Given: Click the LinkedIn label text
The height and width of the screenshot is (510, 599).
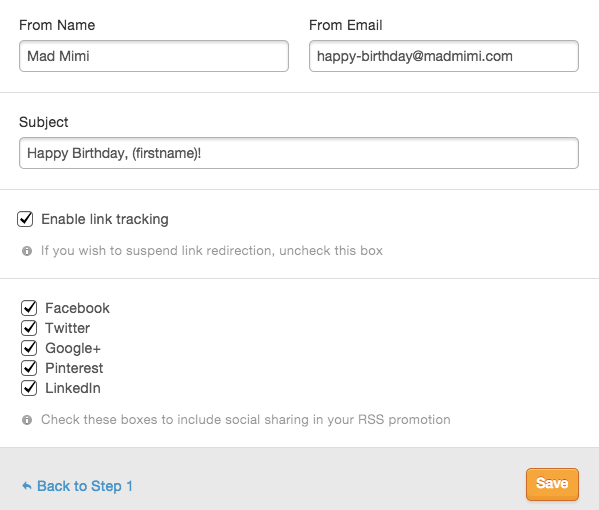Looking at the screenshot, I should coord(73,389).
